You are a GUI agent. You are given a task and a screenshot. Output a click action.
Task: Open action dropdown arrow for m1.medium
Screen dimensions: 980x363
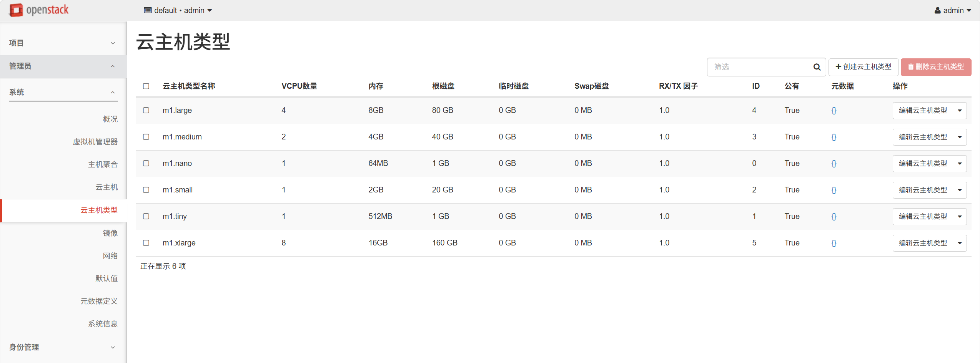coord(960,137)
